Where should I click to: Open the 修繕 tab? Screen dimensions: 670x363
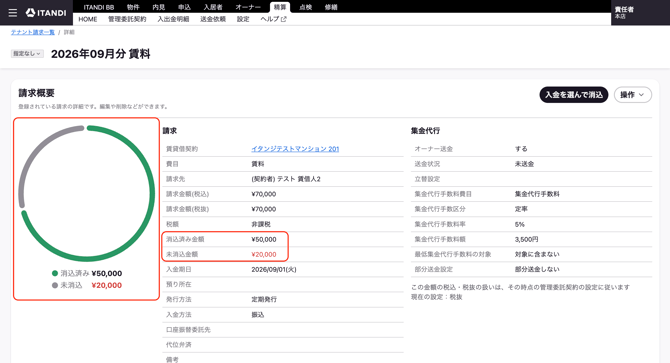331,7
